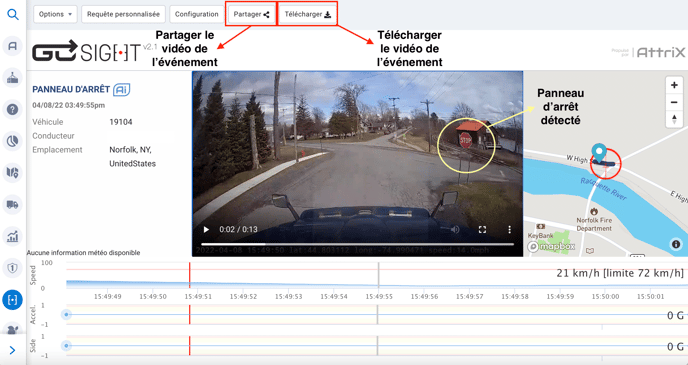Click Norfolk Fire Department map label
Screen dimensions: 688x365
tap(594, 224)
